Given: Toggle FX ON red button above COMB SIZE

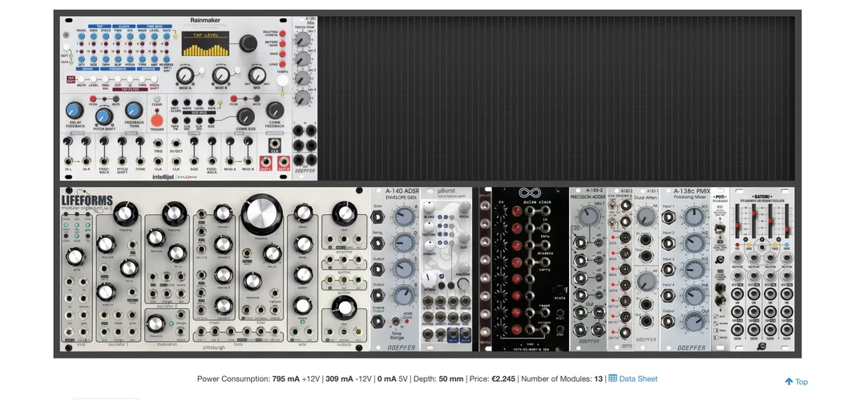Looking at the screenshot, I should tap(234, 100).
